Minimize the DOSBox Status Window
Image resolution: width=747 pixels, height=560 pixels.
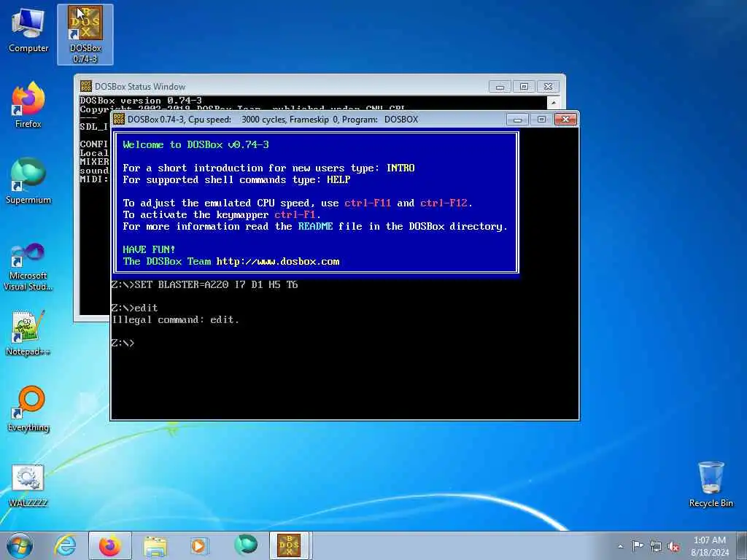coord(500,87)
